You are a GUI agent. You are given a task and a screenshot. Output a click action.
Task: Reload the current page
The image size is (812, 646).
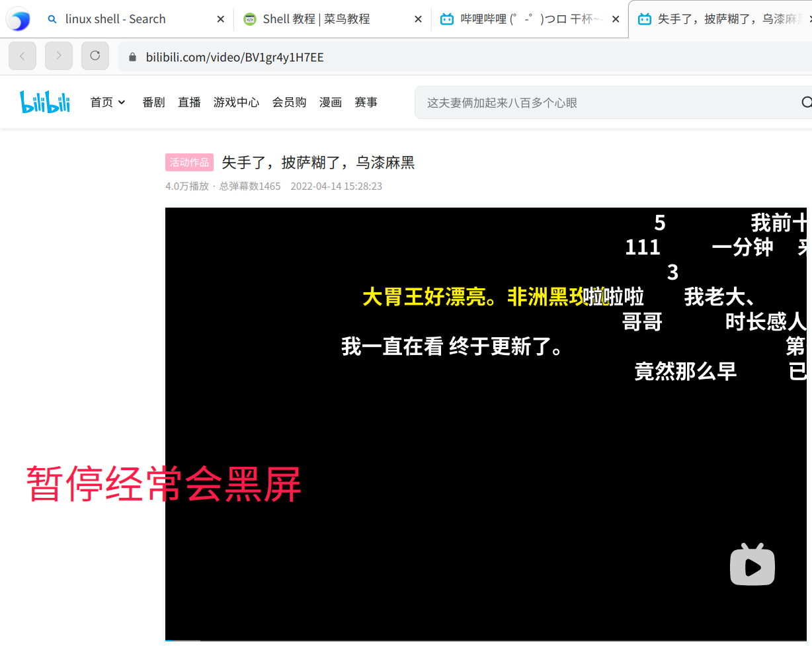[95, 56]
